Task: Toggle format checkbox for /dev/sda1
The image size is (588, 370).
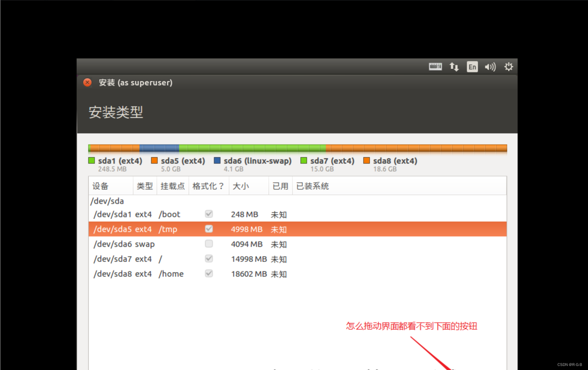Action: [209, 214]
